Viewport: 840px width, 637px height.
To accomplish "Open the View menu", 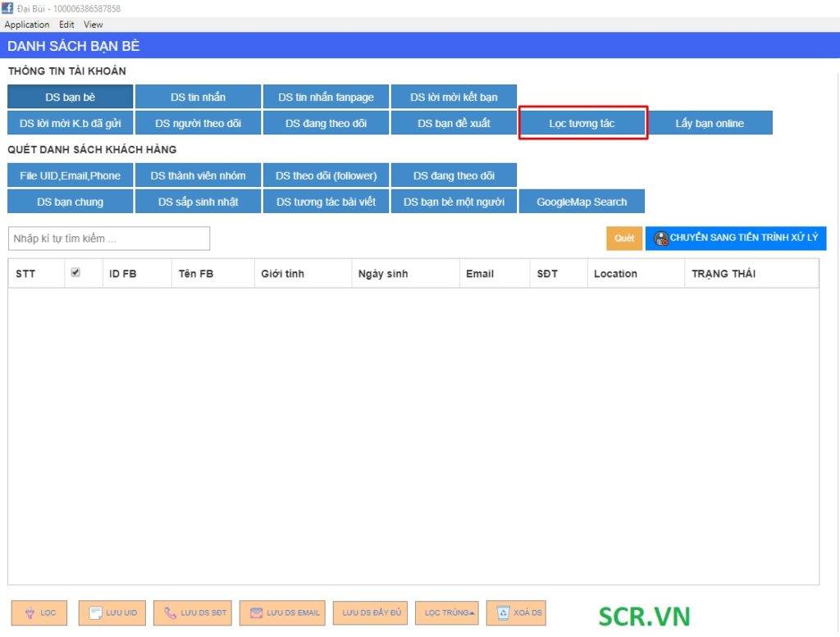I will 94,25.
